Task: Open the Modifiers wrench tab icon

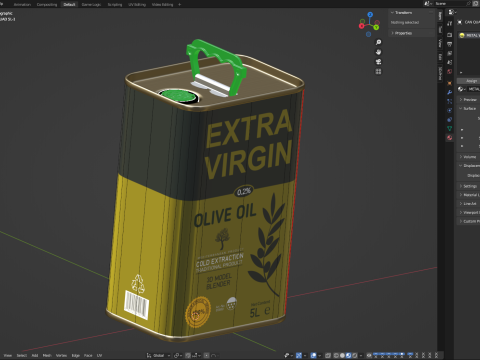Action: [x=450, y=92]
